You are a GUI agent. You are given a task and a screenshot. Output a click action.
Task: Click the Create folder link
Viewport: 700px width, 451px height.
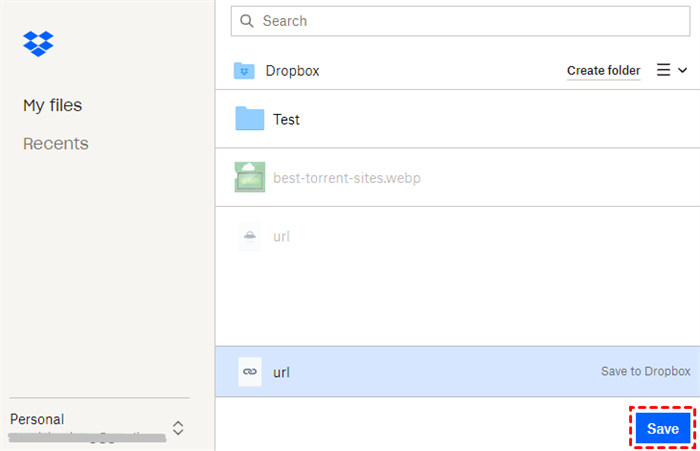[x=603, y=71]
